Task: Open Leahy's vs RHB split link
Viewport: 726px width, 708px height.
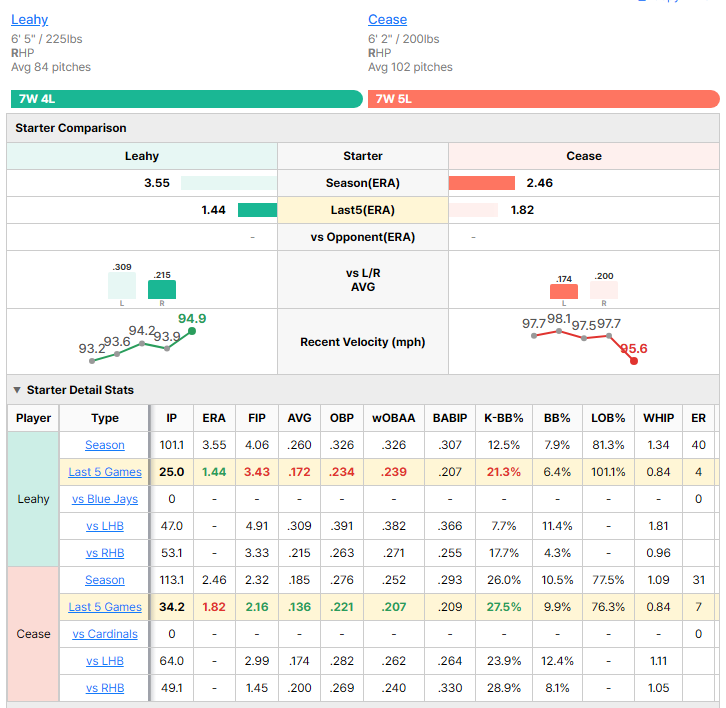Action: [x=105, y=553]
